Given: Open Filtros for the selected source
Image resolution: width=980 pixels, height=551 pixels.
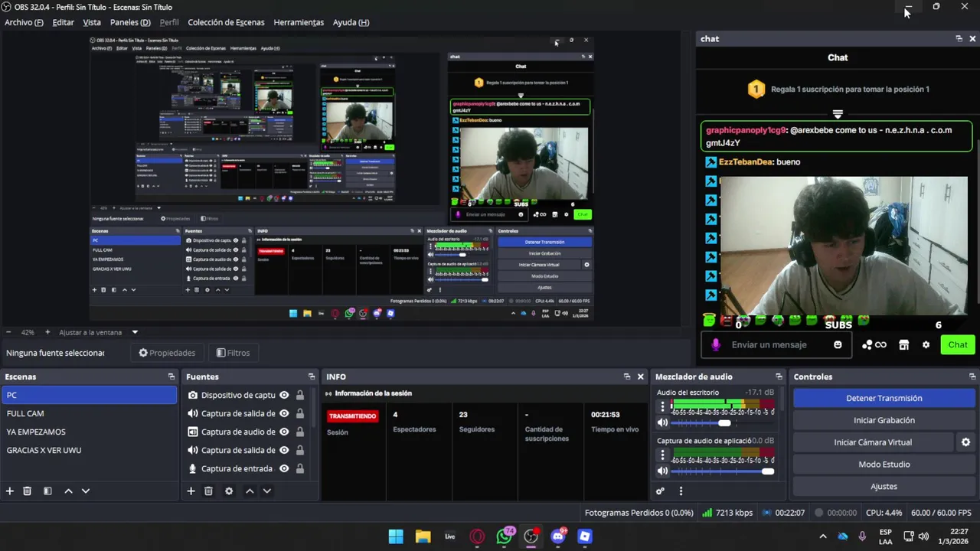Looking at the screenshot, I should pos(234,353).
